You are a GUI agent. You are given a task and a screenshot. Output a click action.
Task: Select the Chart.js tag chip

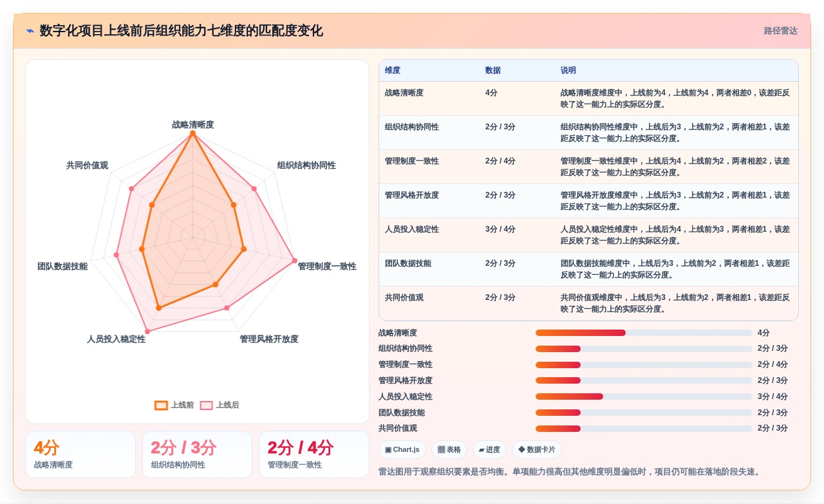402,450
